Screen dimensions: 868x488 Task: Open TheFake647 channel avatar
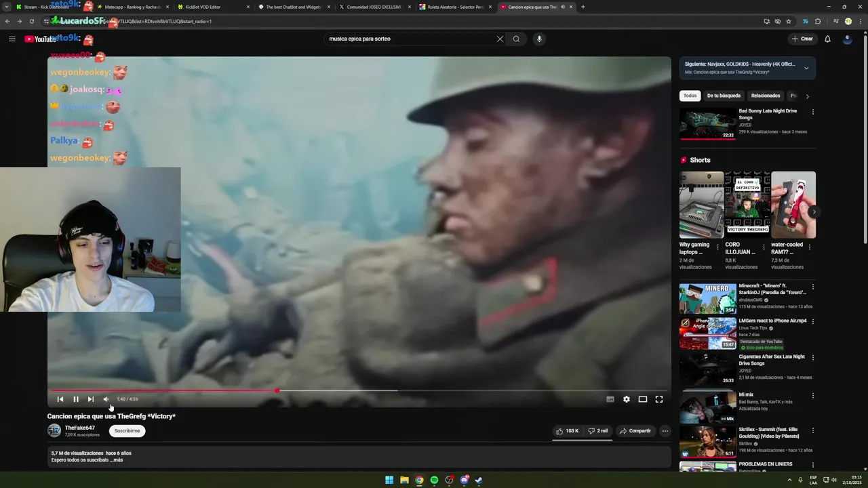54,430
